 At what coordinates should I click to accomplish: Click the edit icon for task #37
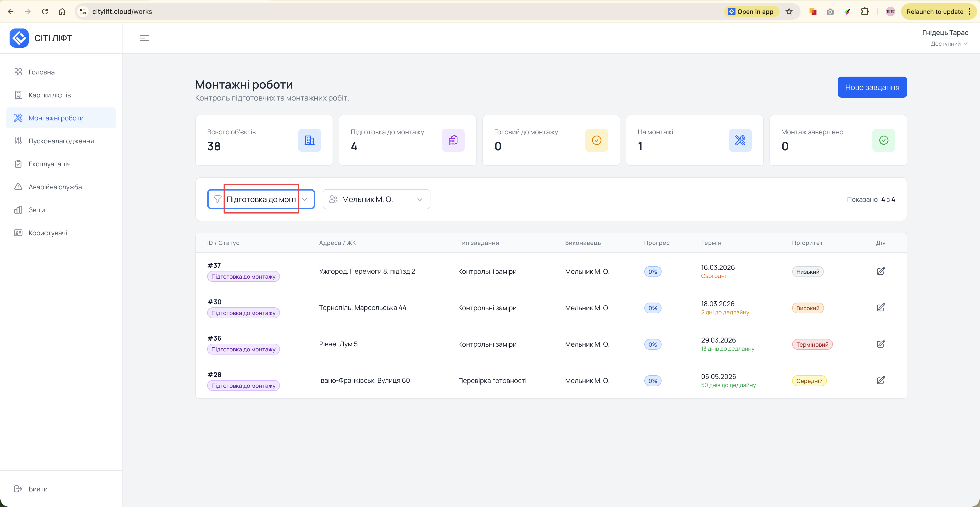[880, 271]
